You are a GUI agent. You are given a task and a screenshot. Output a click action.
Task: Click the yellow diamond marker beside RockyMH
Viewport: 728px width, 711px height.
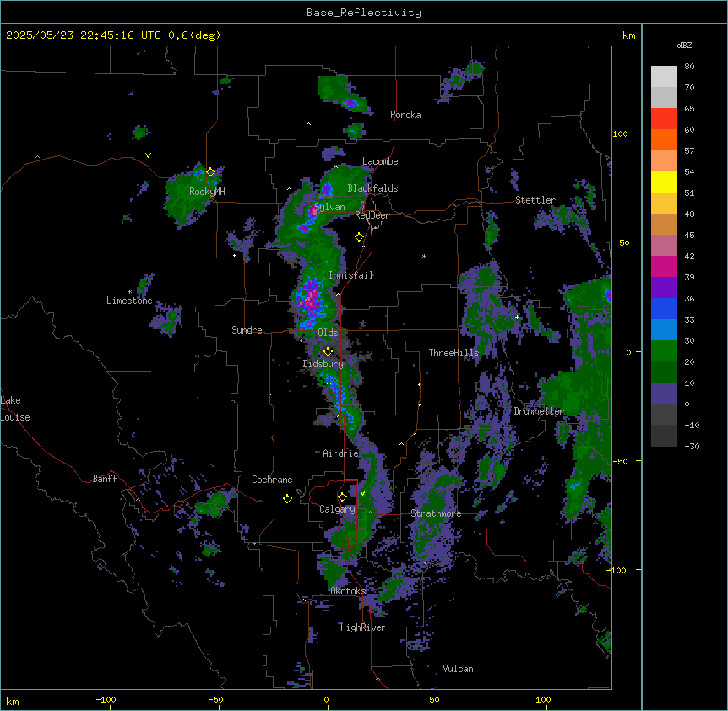coord(210,171)
